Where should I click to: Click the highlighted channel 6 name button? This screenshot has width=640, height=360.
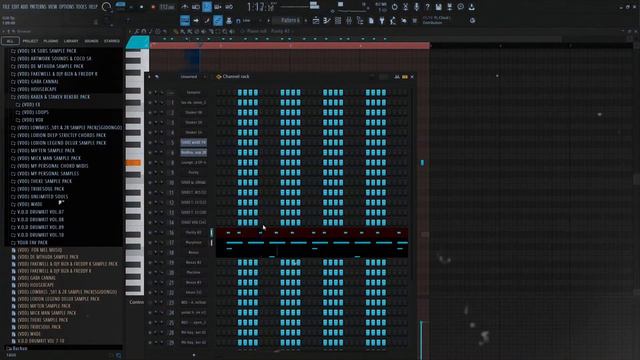[193, 153]
